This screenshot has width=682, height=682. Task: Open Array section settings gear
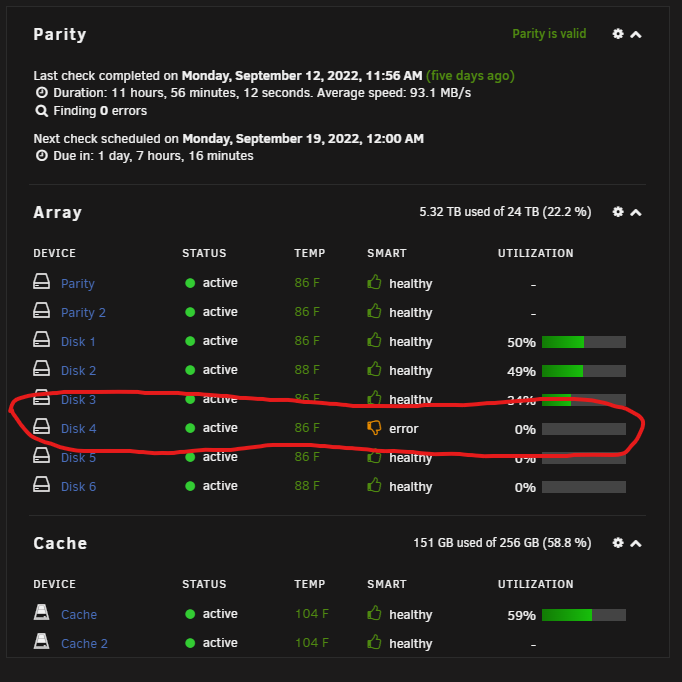(618, 212)
